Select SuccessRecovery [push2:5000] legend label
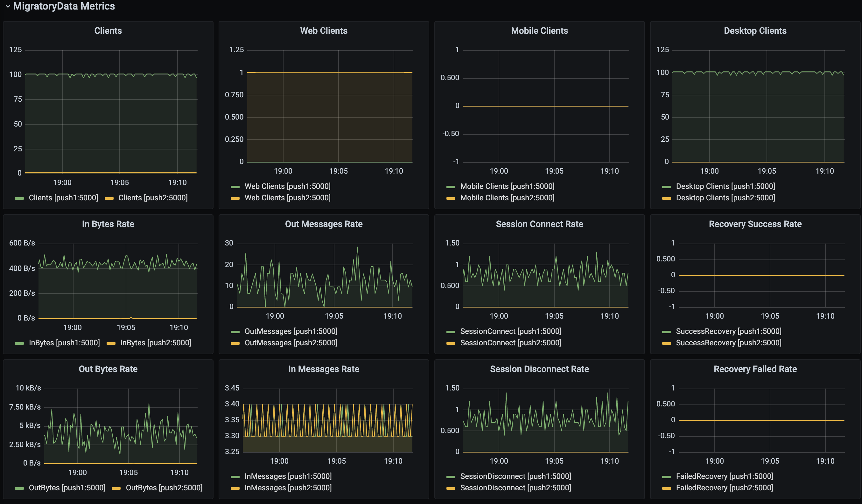Image resolution: width=862 pixels, height=504 pixels. click(729, 342)
